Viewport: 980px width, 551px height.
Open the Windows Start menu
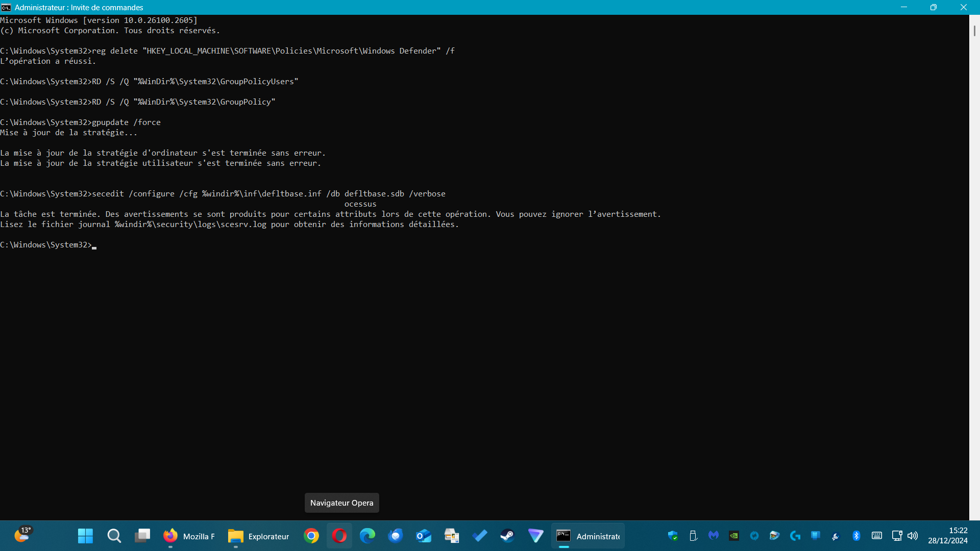(85, 536)
